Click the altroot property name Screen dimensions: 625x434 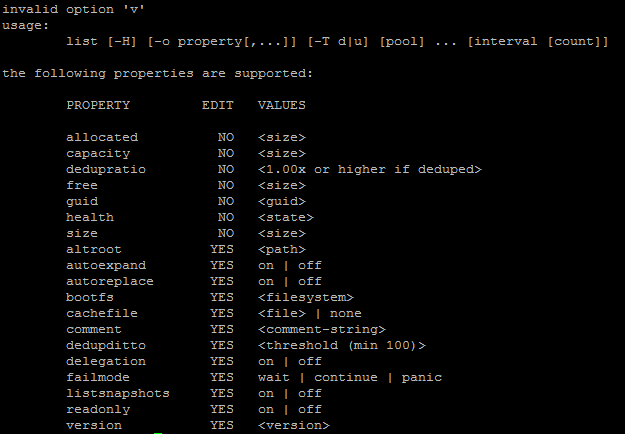[x=94, y=249]
